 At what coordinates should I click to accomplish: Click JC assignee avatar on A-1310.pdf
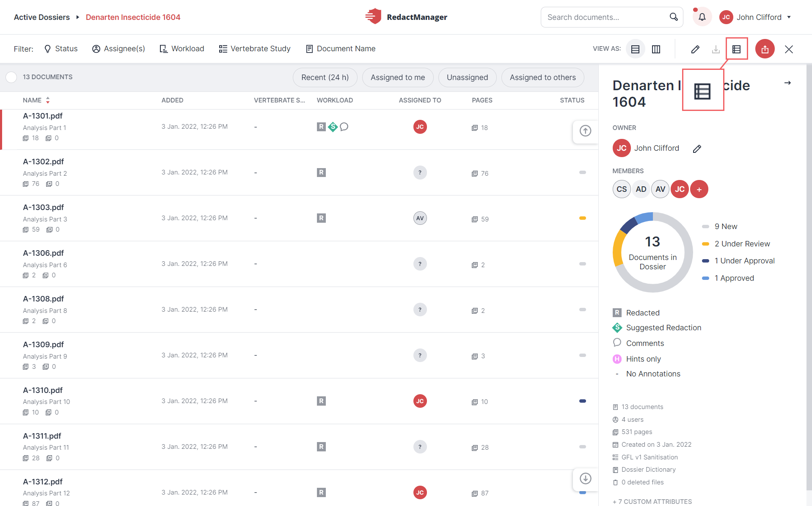click(420, 401)
